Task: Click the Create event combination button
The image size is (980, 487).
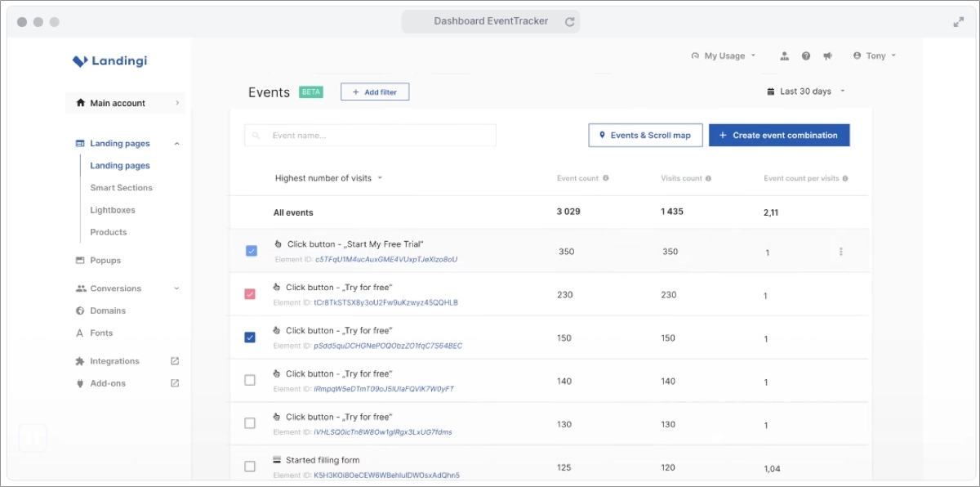Action: [779, 135]
